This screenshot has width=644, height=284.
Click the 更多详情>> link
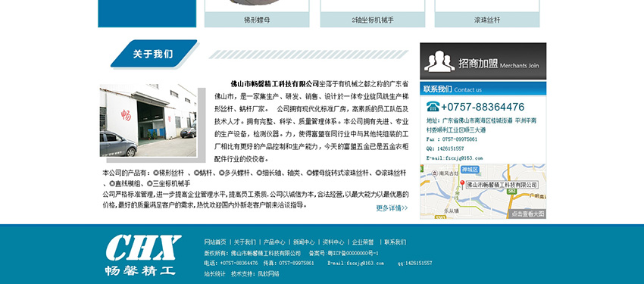(x=392, y=208)
